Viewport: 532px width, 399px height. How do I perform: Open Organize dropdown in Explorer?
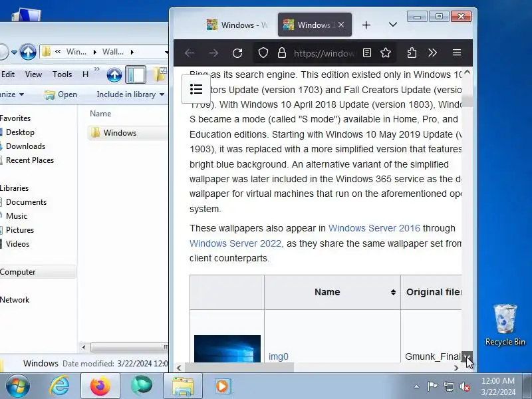pyautogui.click(x=11, y=94)
